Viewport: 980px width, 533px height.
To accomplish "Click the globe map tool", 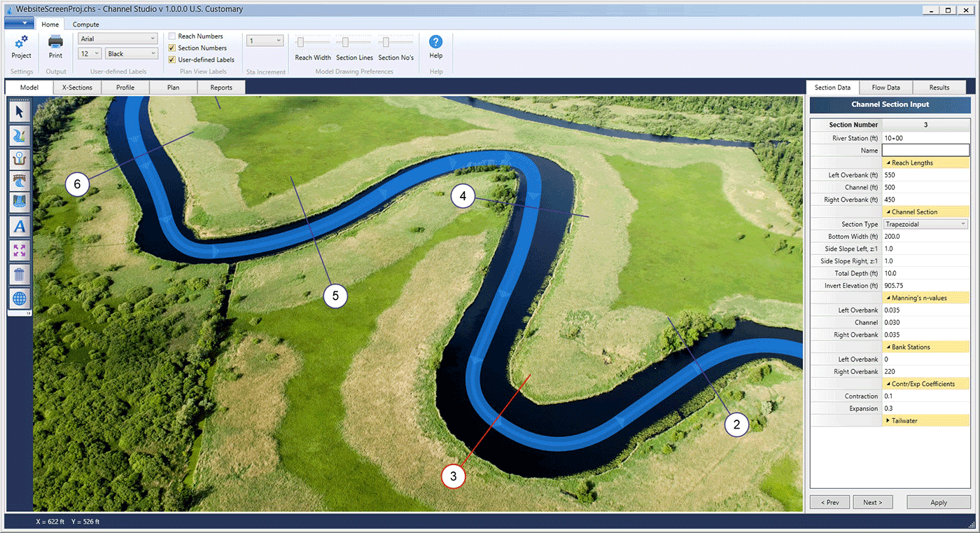I will coord(19,299).
